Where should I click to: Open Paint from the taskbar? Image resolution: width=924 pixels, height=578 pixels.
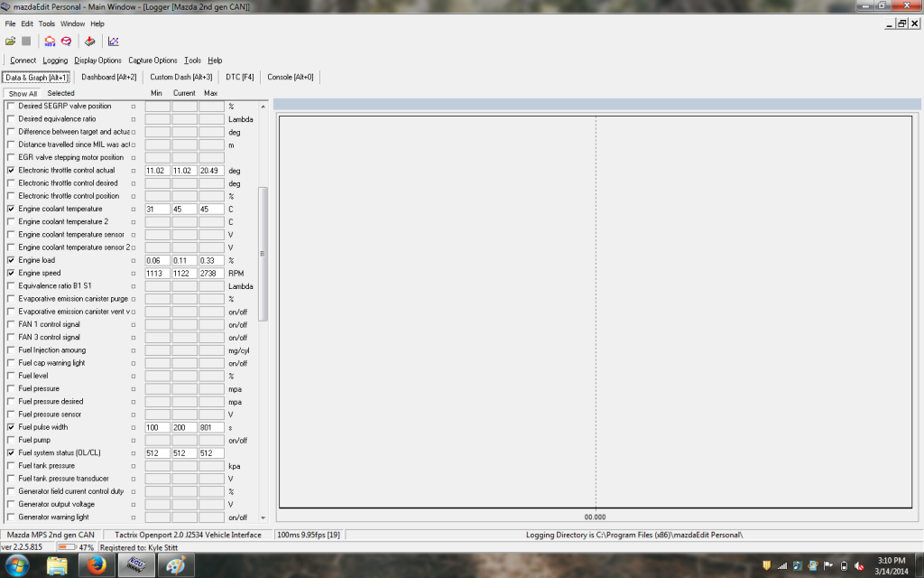175,565
